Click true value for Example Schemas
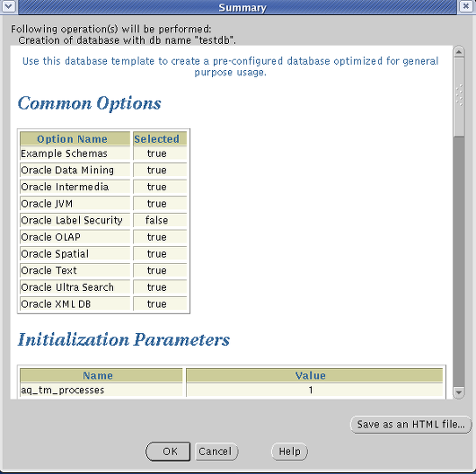The width and height of the screenshot is (476, 474). click(x=156, y=154)
